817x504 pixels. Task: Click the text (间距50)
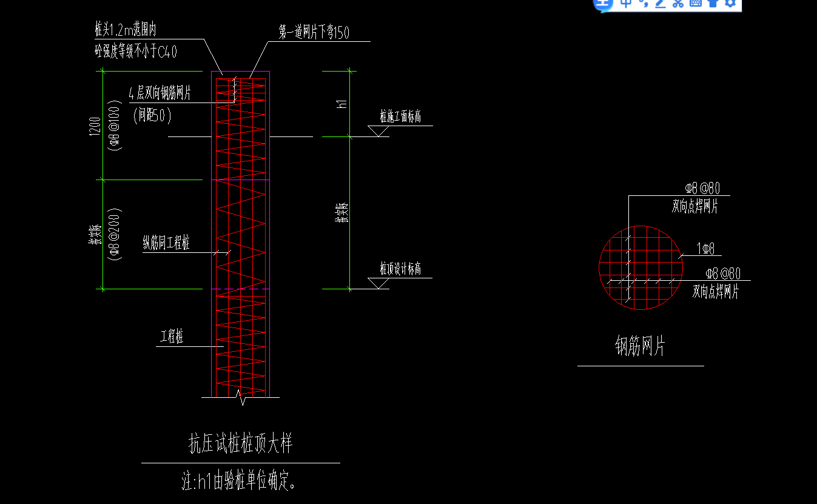click(152, 115)
